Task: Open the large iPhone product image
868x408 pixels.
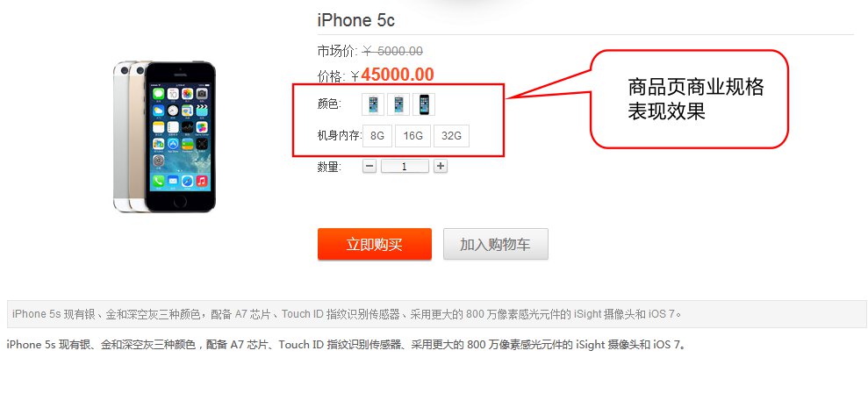Action: click(x=164, y=136)
